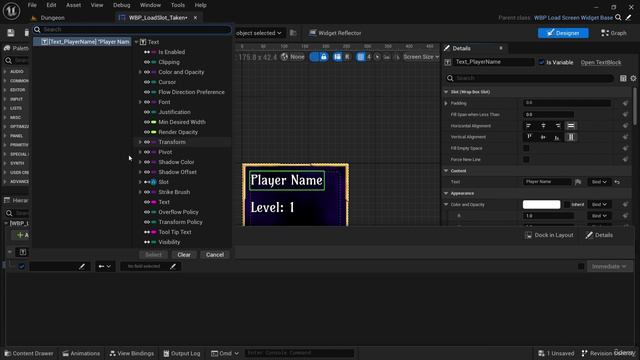Open the Tools menu
This screenshot has height=360, width=640.
pos(178,5)
